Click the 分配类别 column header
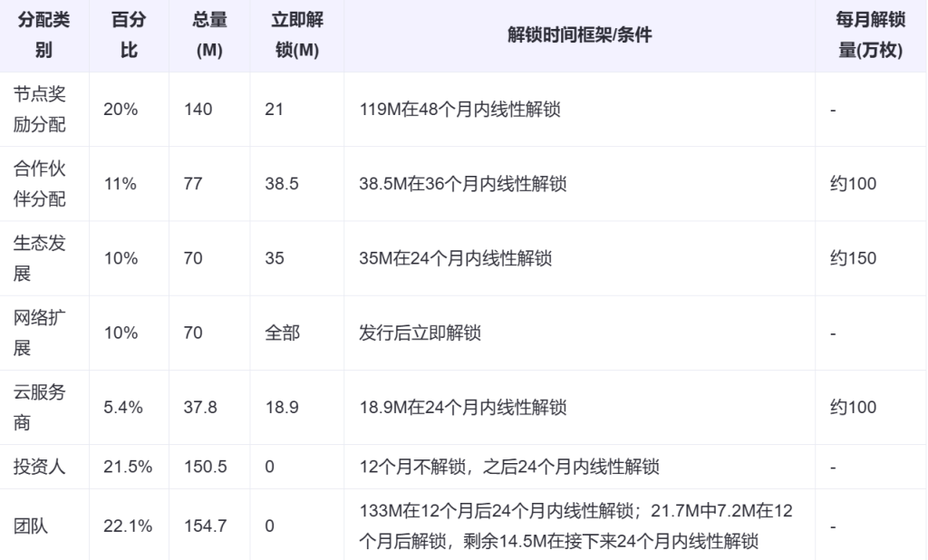This screenshot has width=928, height=560. point(43,35)
